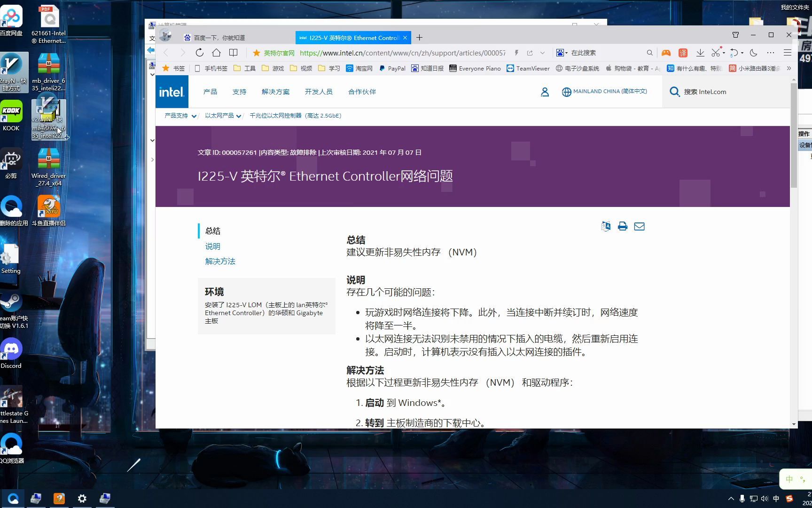Jump to 说明 section in sidebar
The image size is (812, 508).
pos(213,246)
